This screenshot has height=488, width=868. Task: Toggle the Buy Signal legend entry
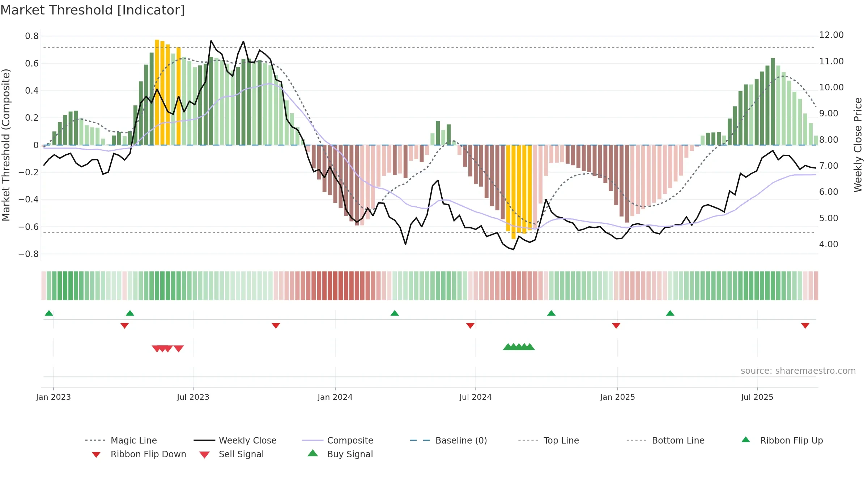pyautogui.click(x=340, y=454)
